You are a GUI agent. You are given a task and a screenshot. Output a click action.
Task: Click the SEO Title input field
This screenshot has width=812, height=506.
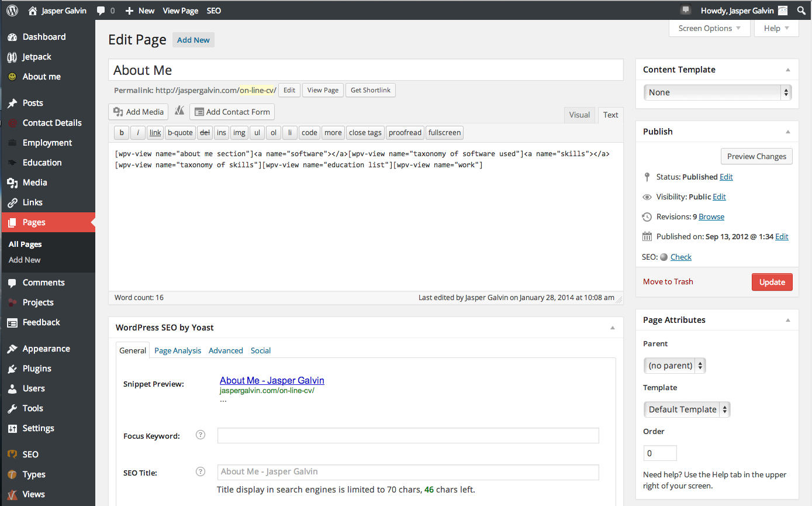pos(408,472)
